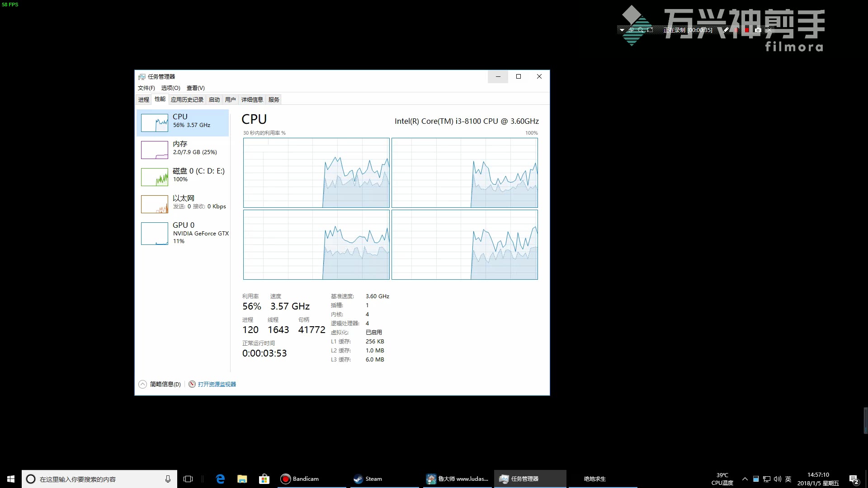This screenshot has height=488, width=868.
Task: Open Task View from taskbar
Action: pos(188,479)
